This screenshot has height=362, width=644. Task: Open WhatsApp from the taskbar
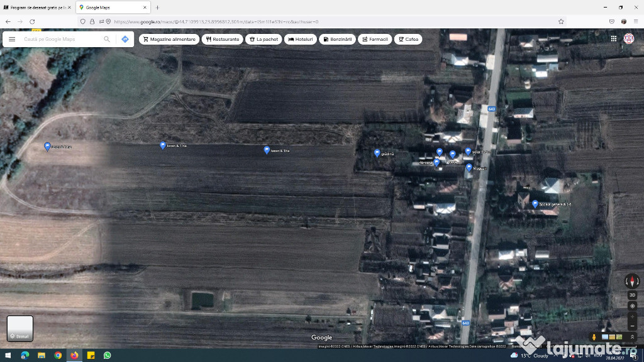[x=108, y=355]
